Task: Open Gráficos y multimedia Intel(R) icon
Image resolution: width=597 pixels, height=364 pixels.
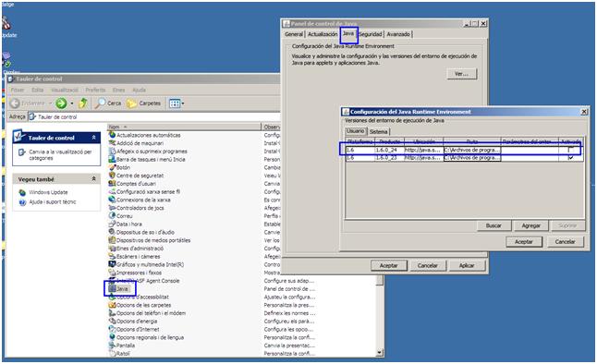Action: point(112,264)
